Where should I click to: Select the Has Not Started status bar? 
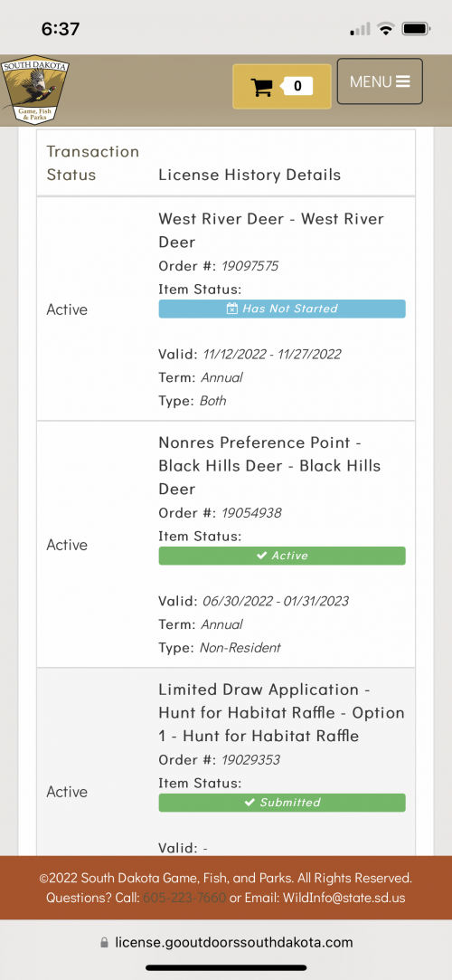click(282, 309)
